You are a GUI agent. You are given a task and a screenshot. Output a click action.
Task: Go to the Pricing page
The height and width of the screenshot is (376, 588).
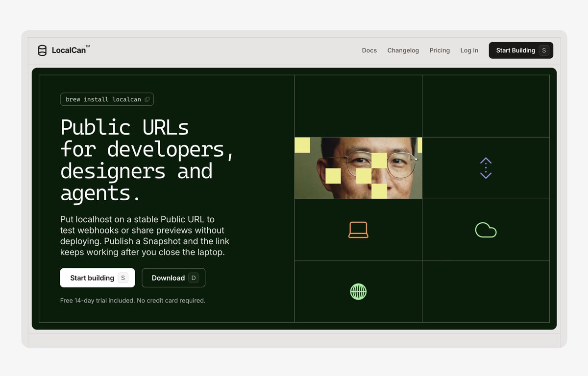(440, 50)
